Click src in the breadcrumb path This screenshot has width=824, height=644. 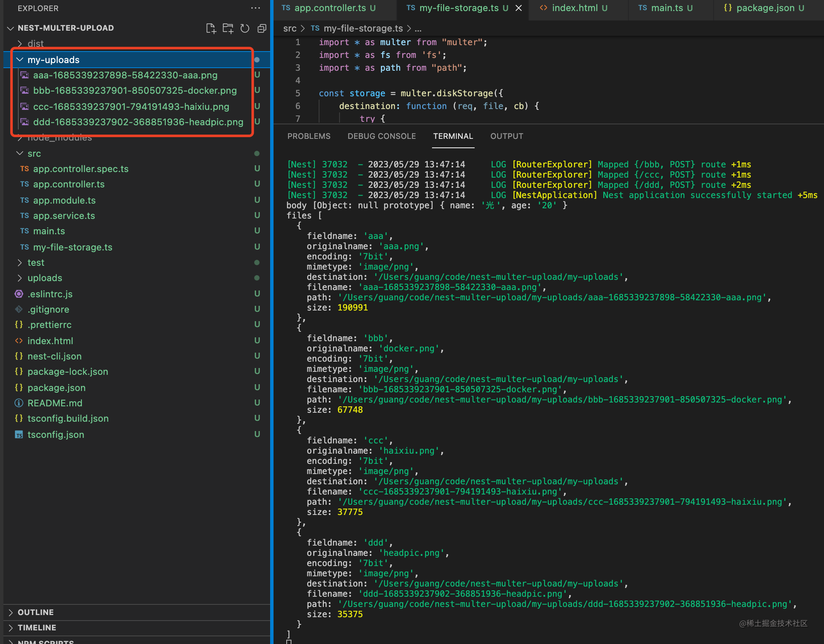coord(289,29)
